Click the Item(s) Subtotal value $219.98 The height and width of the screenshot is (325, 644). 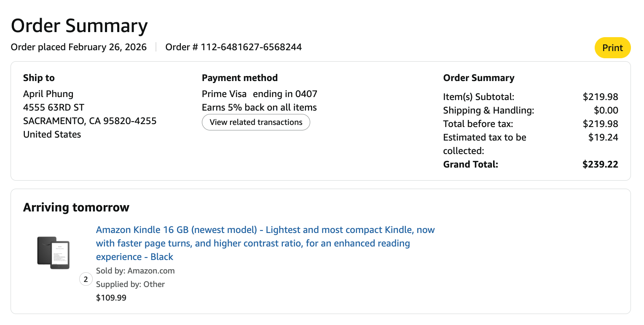(600, 97)
